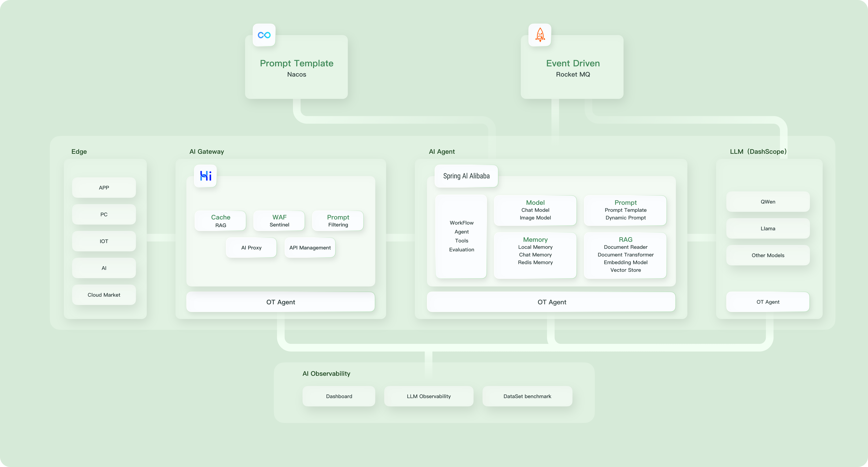The height and width of the screenshot is (467, 868).
Task: Click the DataSet benchmark button
Action: pyautogui.click(x=527, y=396)
